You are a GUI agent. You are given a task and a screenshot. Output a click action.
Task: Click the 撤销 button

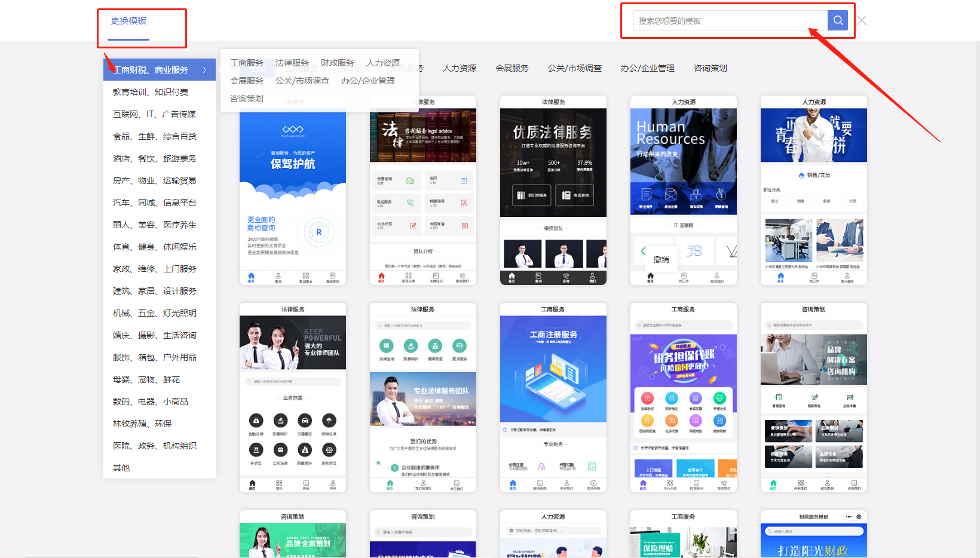click(661, 259)
